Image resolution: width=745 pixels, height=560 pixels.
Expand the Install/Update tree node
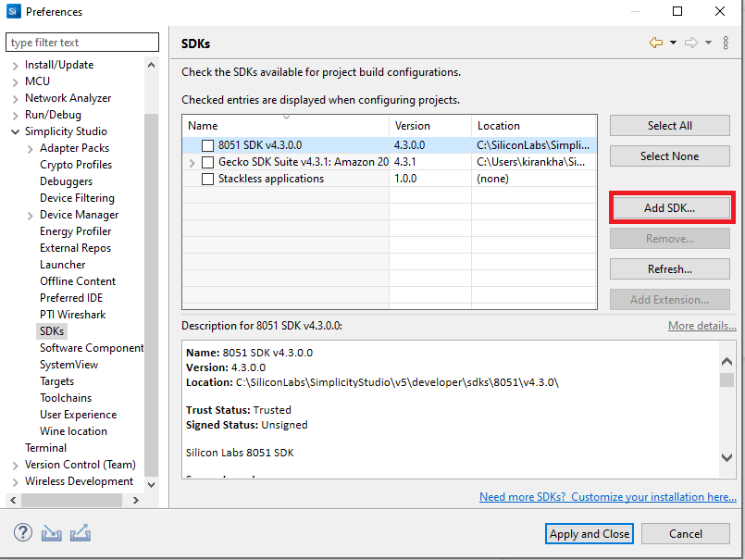pos(15,66)
